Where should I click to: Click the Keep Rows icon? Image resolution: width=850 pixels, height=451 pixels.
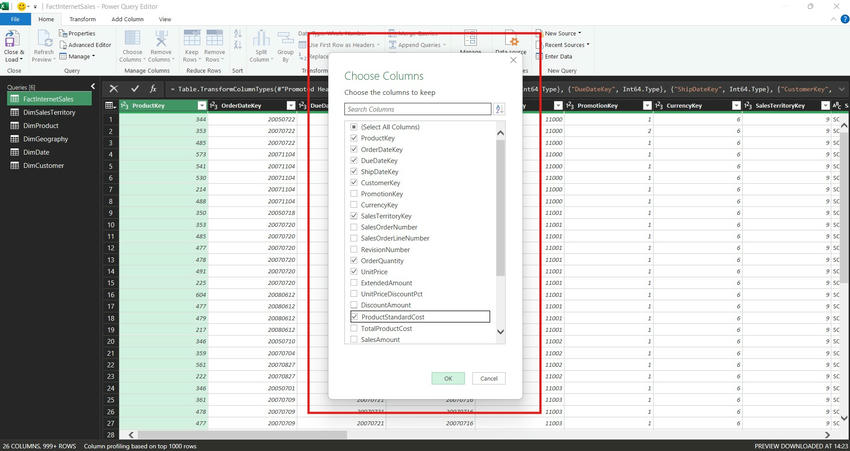click(x=192, y=38)
